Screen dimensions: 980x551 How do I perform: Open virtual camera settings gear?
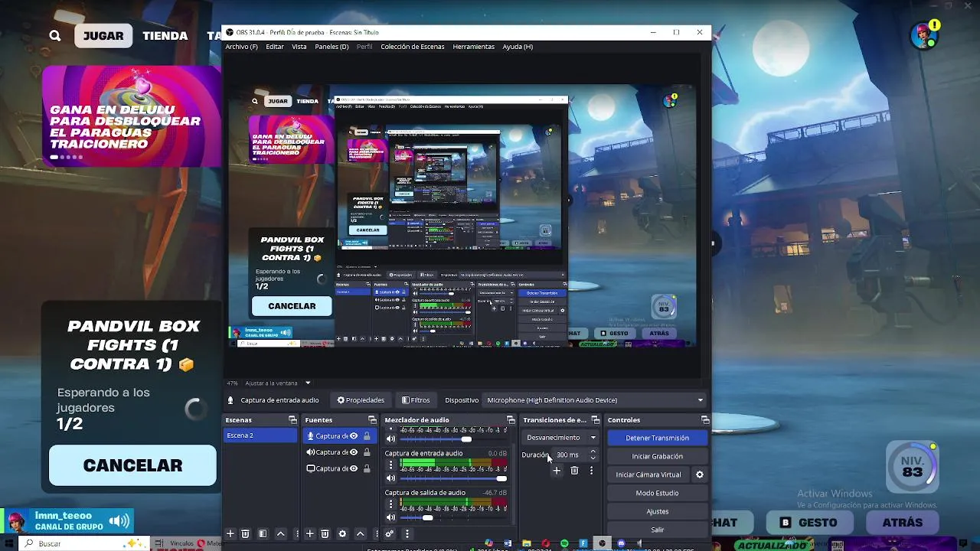click(699, 474)
